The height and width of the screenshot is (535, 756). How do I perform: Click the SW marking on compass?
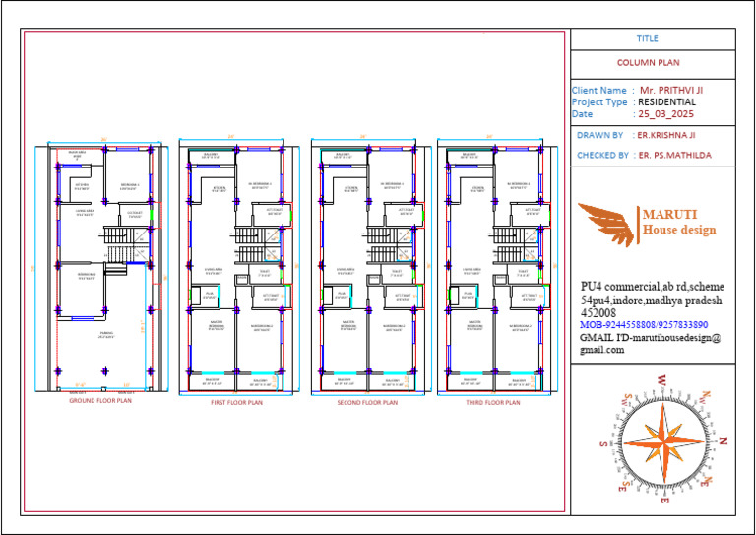coord(626,399)
